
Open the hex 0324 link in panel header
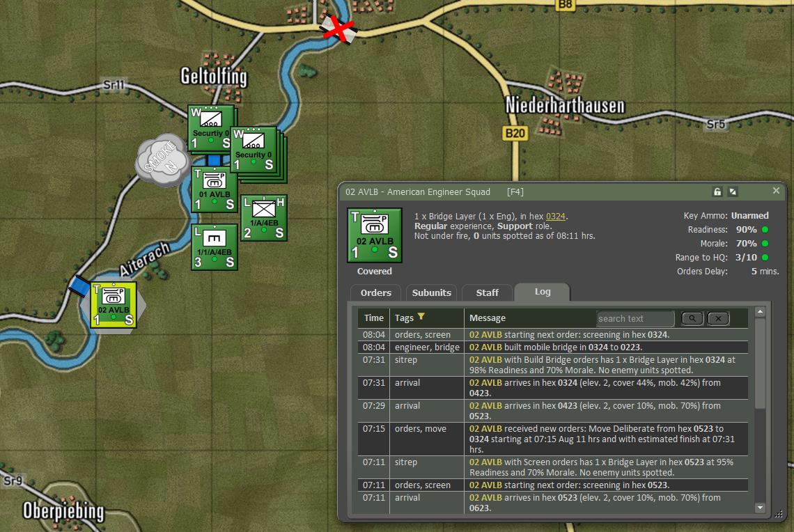[555, 216]
